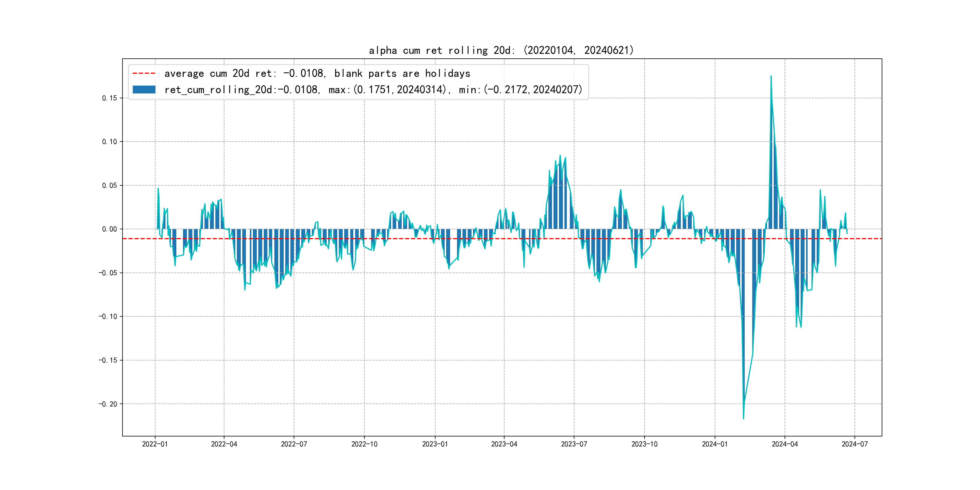Screen dimensions: 980x490
Task: Click the -0.20 y-axis tick label
Action: [108, 404]
